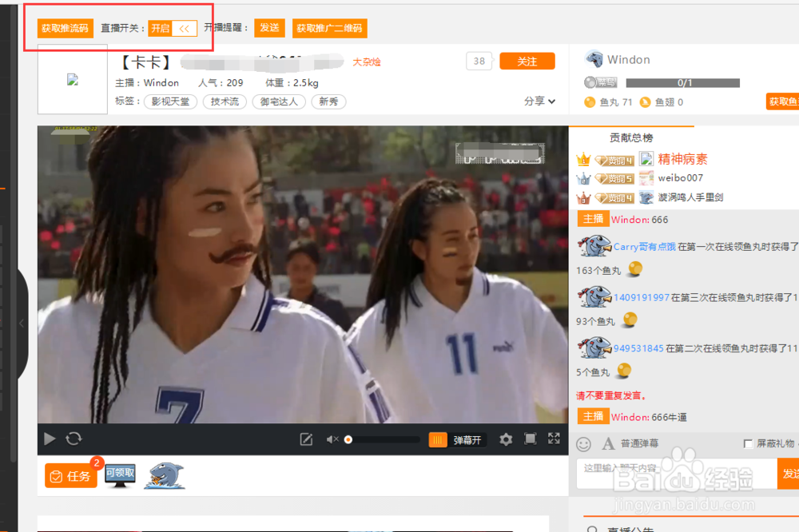This screenshot has width=799, height=532.
Task: Click the gold crown rank-one icon
Action: (583, 160)
